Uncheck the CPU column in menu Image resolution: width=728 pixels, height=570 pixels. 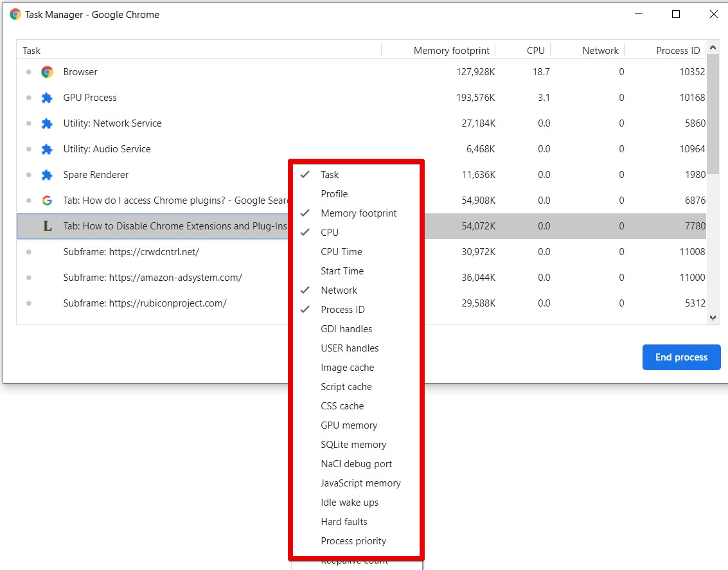coord(330,233)
